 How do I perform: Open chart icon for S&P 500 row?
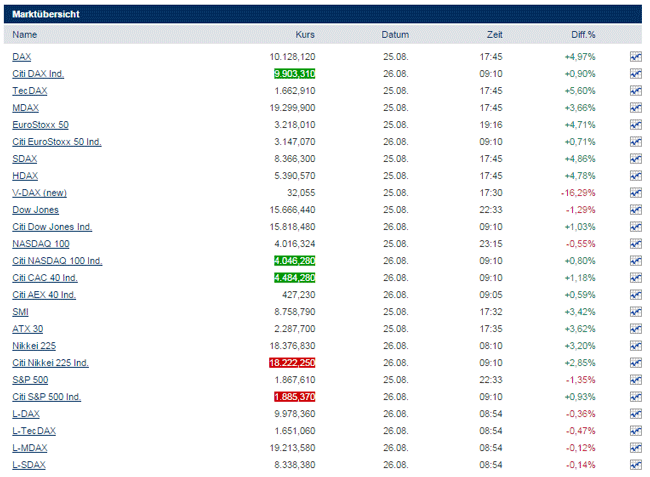coord(635,380)
